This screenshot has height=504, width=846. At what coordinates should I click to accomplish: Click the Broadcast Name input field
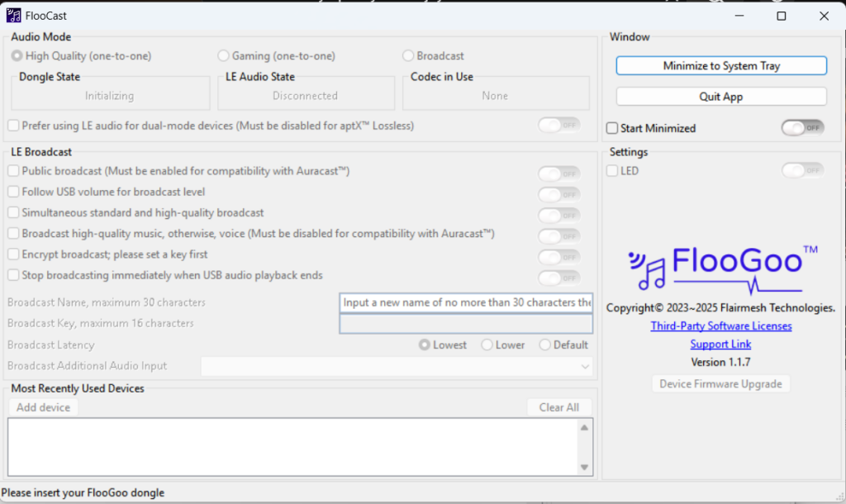coord(466,302)
